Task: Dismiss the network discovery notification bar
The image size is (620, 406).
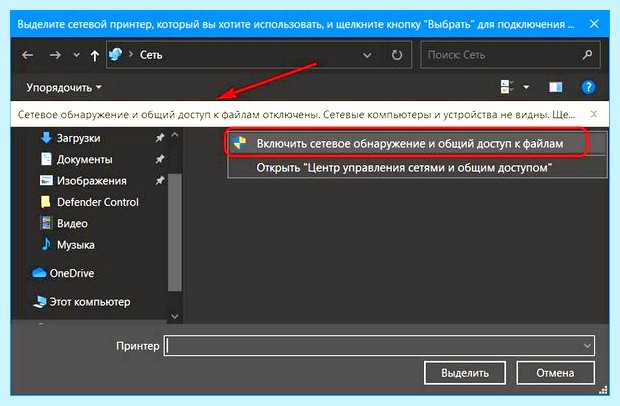Action: coord(594,114)
